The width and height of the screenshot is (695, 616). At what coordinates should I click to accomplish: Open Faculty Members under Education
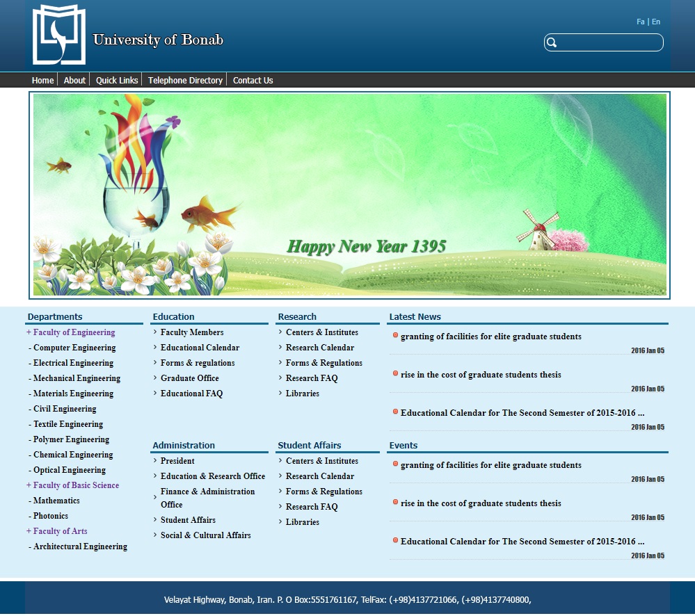(x=192, y=332)
